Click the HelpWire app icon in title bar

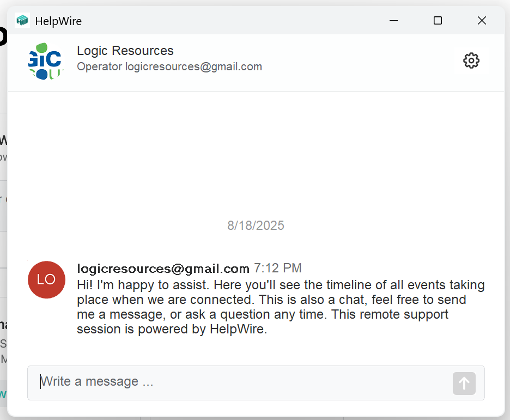(22, 21)
